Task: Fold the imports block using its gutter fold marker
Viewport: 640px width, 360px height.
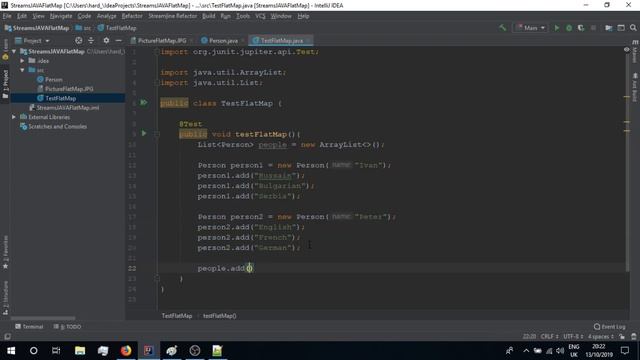Action: (x=157, y=52)
